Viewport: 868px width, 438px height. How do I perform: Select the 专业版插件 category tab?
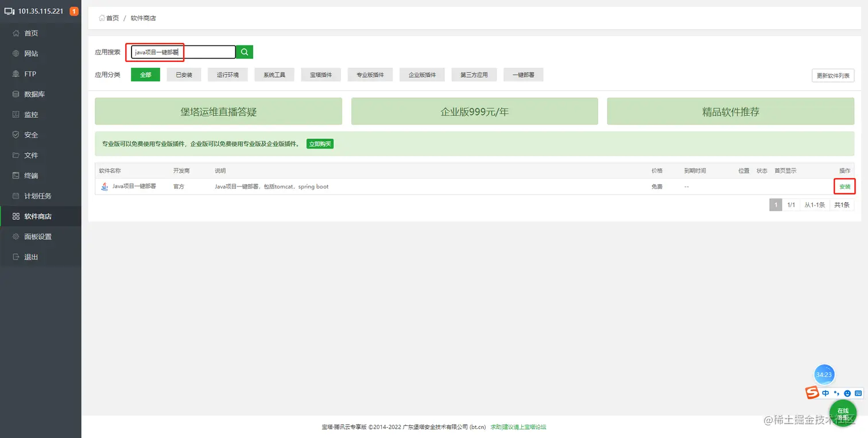click(x=370, y=75)
